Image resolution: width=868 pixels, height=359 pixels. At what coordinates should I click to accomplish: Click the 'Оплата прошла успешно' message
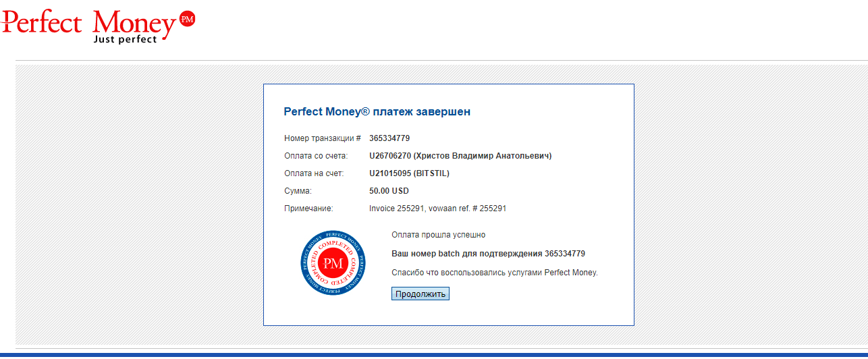(x=438, y=235)
